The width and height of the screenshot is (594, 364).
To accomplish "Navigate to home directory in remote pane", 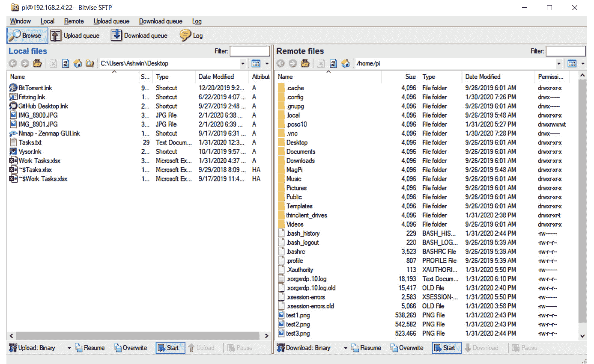I will click(346, 63).
